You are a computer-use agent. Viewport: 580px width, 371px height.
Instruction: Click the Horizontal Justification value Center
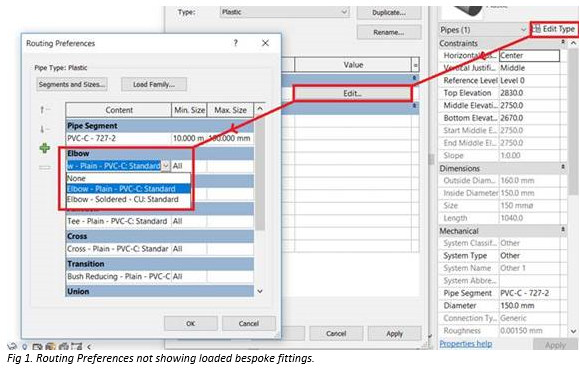pyautogui.click(x=529, y=55)
